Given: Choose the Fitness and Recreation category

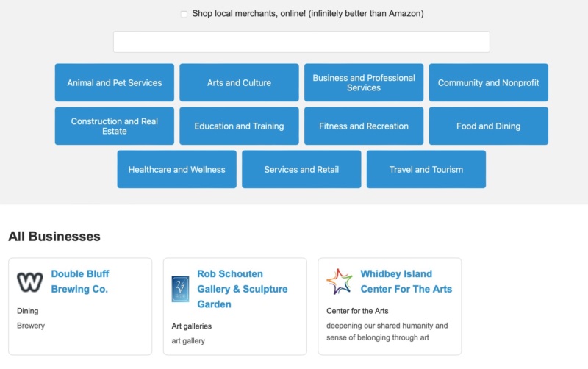Looking at the screenshot, I should coord(364,126).
